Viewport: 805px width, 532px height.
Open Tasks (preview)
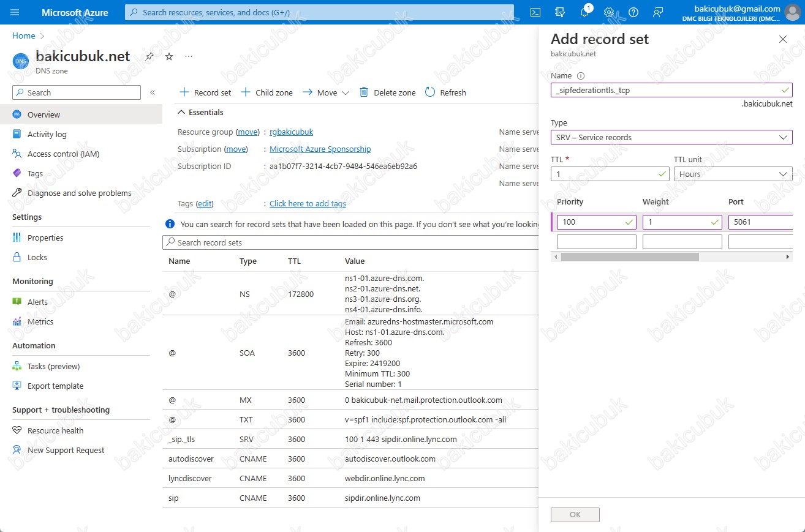point(81,366)
